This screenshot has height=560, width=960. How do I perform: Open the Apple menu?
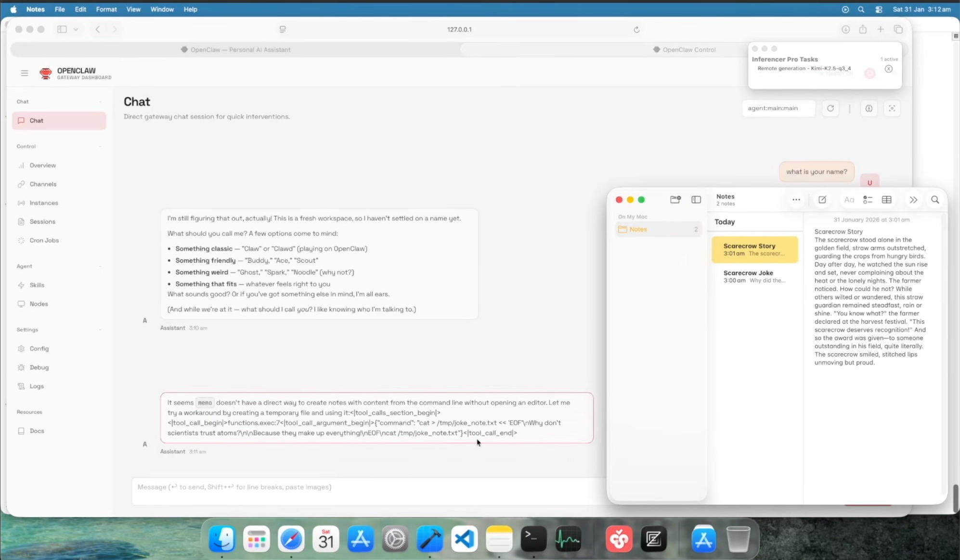13,9
